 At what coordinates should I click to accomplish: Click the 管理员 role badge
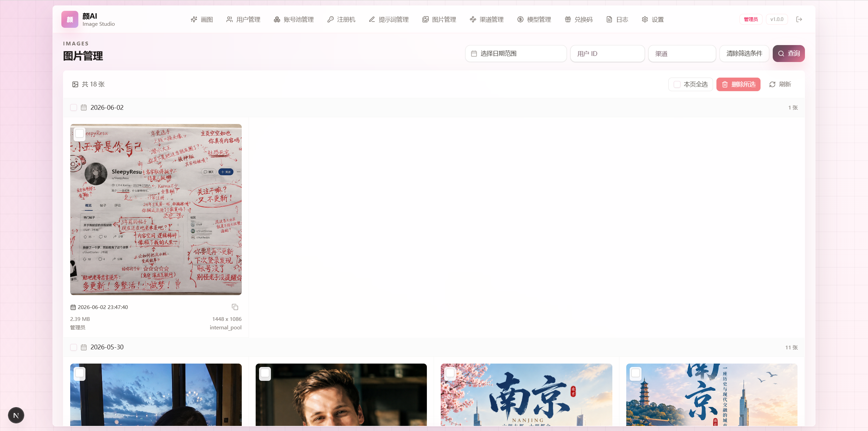point(751,19)
